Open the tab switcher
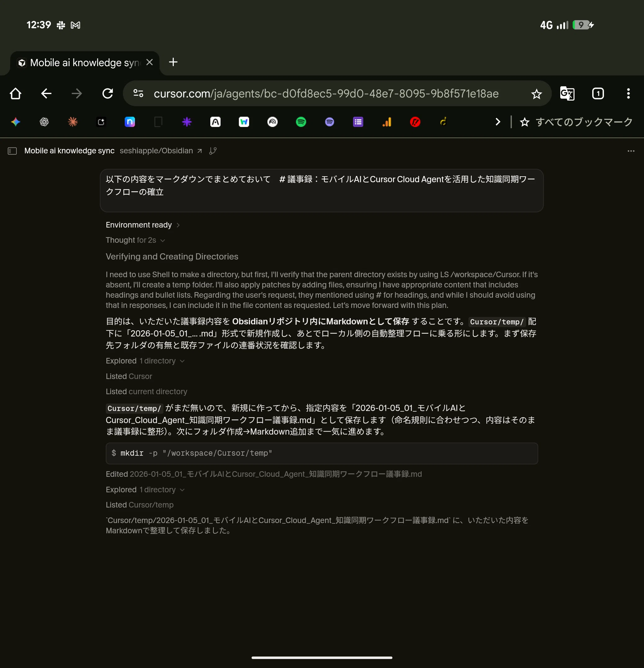644x668 pixels. (598, 93)
